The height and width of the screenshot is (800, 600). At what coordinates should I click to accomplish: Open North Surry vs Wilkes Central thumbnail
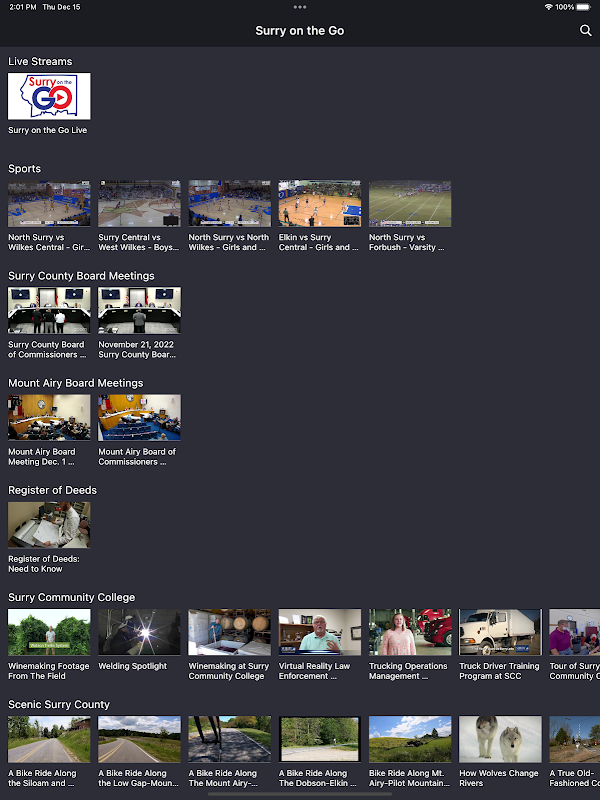[49, 204]
